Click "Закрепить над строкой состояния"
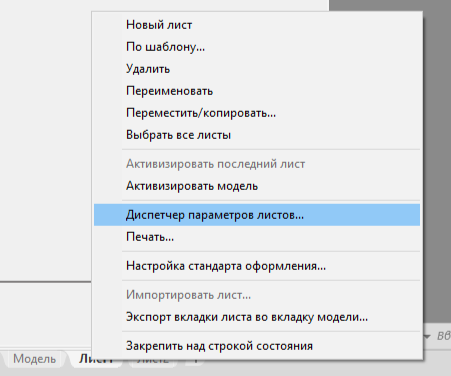This screenshot has height=376, width=451. [257, 346]
